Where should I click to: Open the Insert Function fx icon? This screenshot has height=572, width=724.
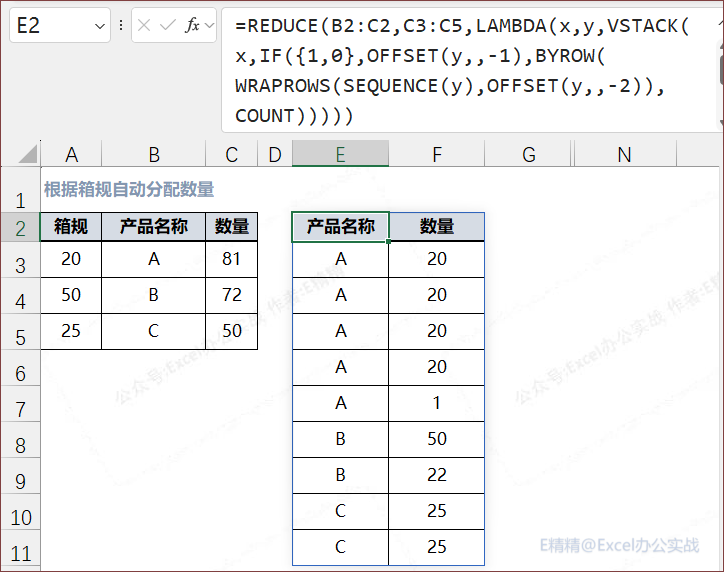tap(192, 25)
